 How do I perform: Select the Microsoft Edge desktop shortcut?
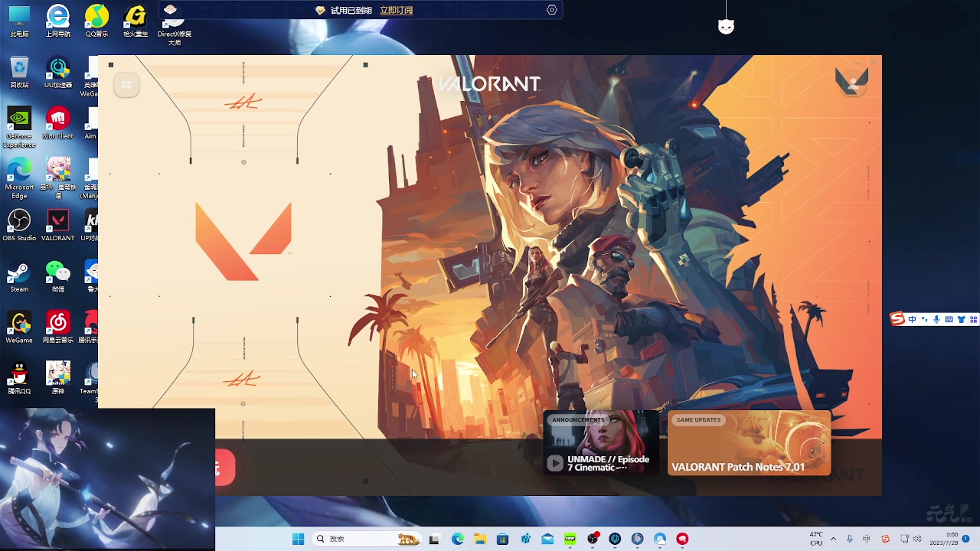[19, 178]
